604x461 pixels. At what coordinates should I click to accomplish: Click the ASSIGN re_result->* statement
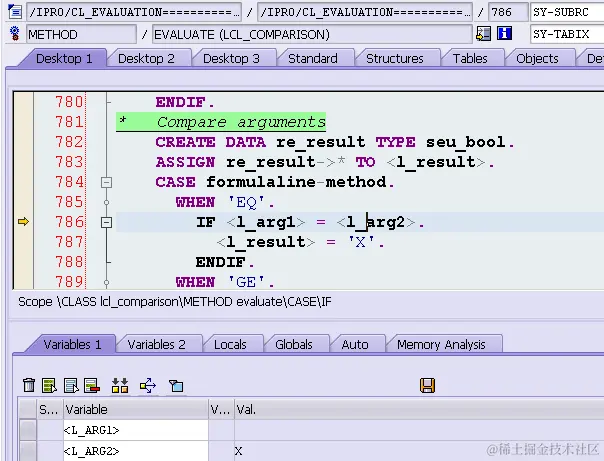(325, 162)
